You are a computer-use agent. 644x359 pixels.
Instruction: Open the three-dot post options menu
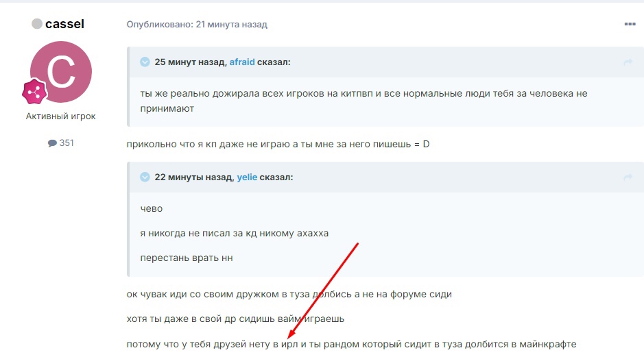point(630,25)
